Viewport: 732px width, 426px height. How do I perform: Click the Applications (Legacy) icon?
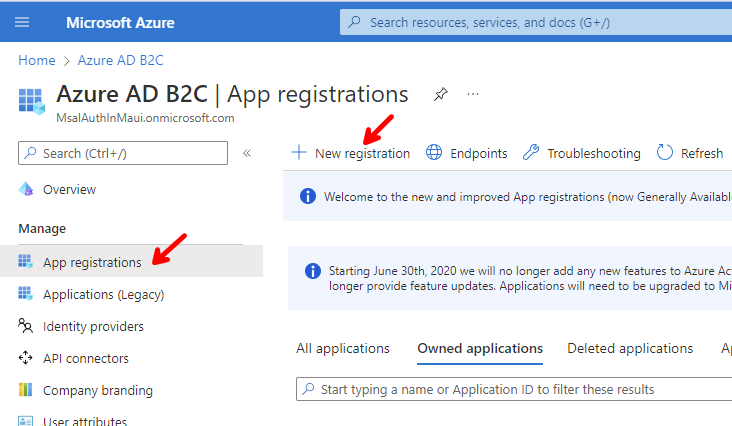coord(25,294)
